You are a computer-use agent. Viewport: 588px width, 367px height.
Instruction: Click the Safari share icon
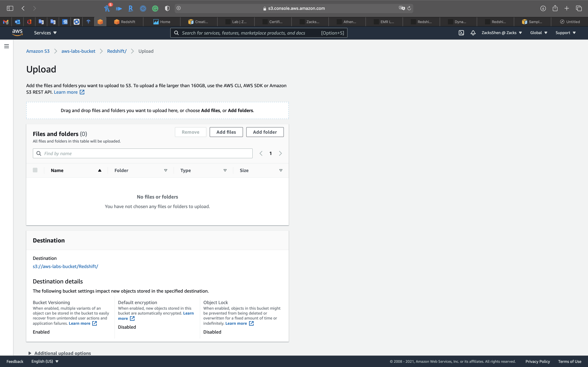[x=555, y=8]
